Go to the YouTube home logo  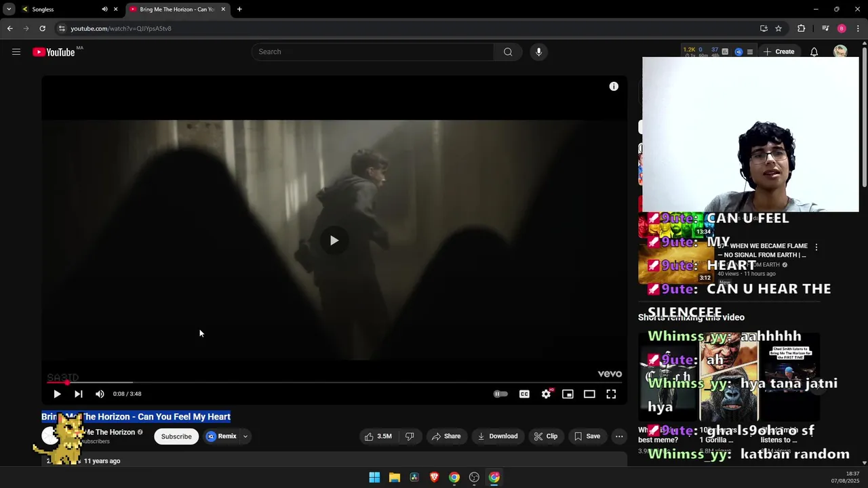(x=54, y=52)
